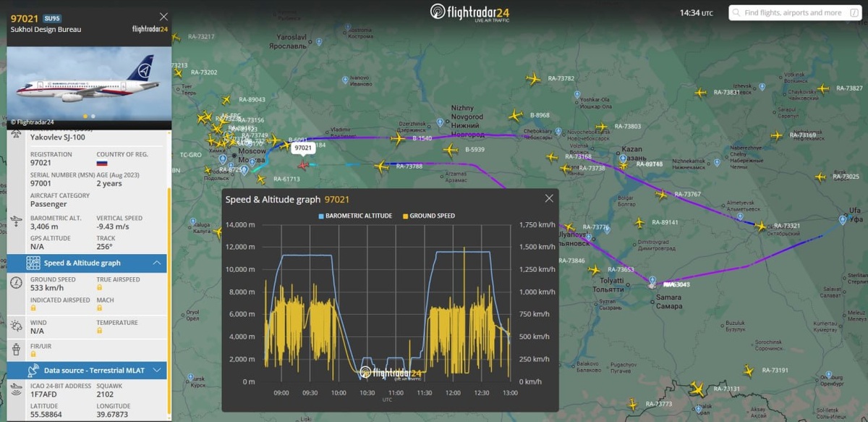
Task: Select the second photo carousel dot
Action: point(93,116)
